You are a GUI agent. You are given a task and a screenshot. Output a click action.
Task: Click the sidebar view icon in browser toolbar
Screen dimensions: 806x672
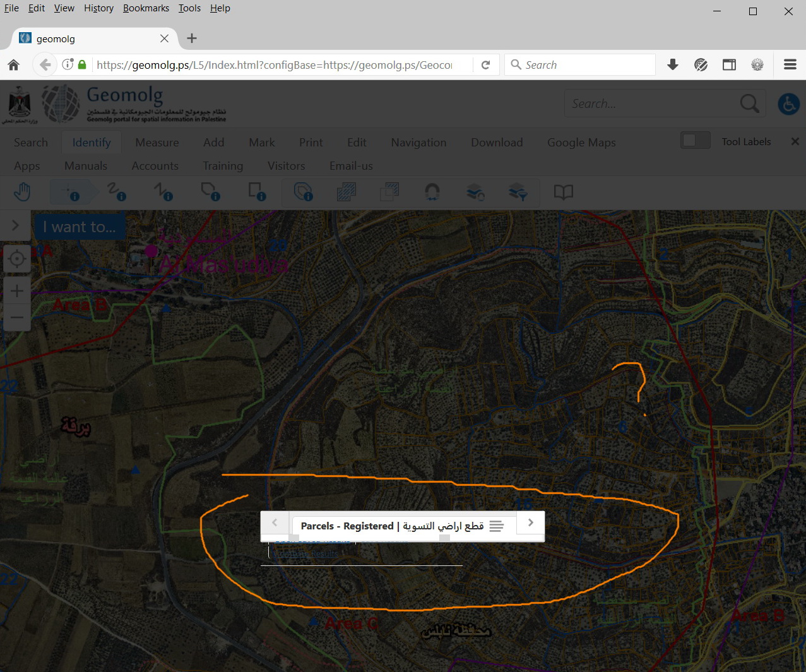coord(729,64)
